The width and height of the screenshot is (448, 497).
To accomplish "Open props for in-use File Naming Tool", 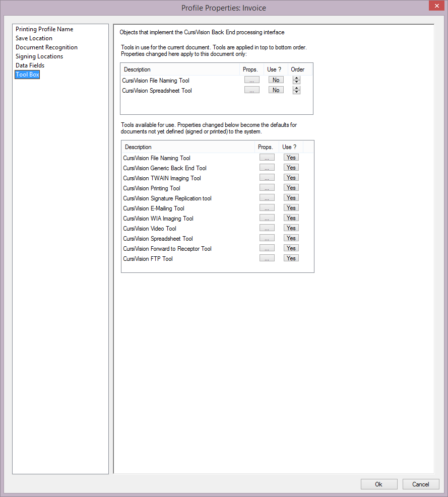I will click(x=251, y=80).
